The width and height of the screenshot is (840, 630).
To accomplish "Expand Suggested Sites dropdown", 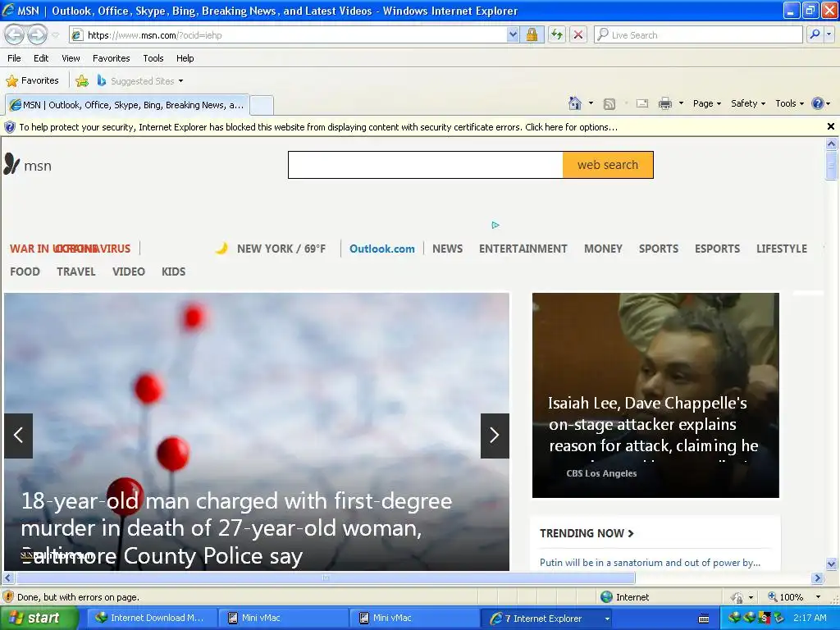I will [x=180, y=81].
